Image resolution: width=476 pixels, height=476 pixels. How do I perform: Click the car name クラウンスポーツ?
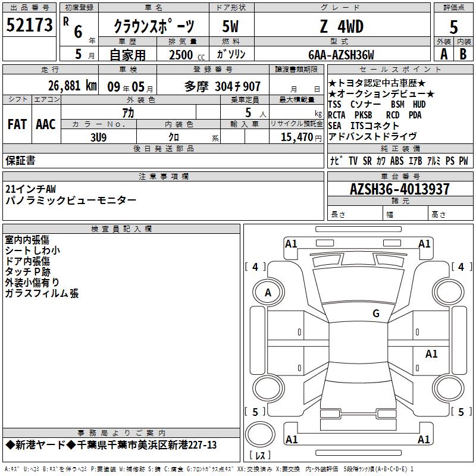tap(154, 27)
